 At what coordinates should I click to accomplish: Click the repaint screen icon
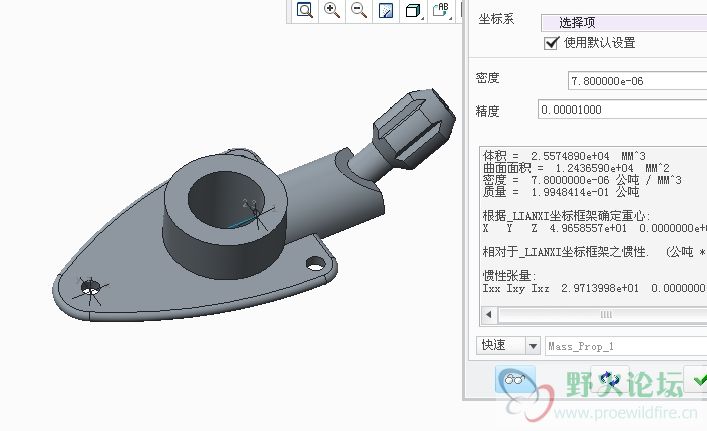click(x=386, y=10)
